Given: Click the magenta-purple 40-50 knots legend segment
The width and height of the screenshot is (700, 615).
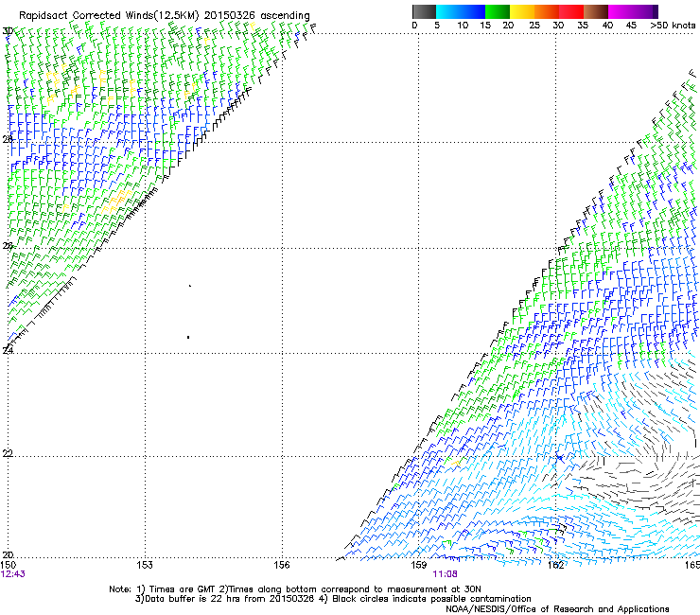Looking at the screenshot, I should click(x=633, y=11).
